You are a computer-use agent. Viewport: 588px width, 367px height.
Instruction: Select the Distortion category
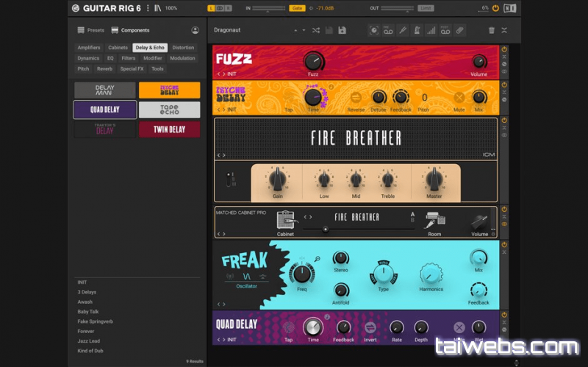183,47
